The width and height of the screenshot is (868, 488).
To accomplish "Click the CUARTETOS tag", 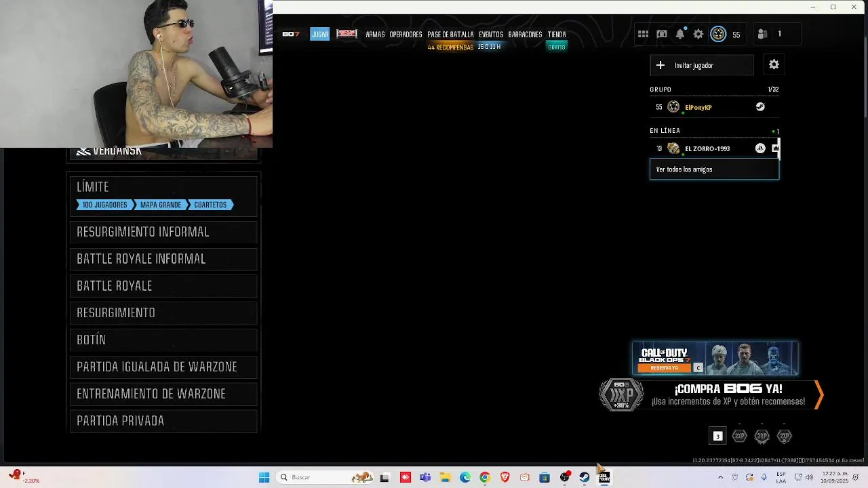I will (211, 205).
